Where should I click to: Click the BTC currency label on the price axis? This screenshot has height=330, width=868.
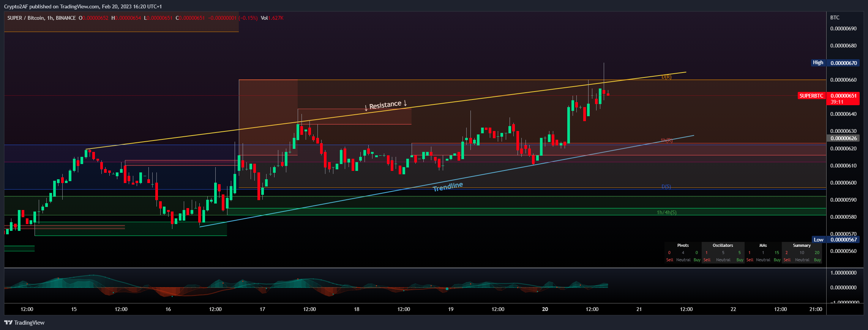coord(835,17)
